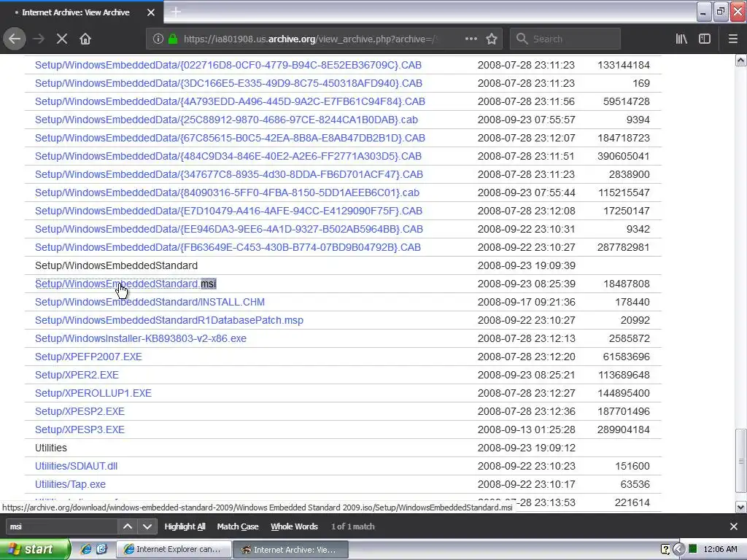Open WindowsEmbeddedStandardR1DatabasePatch.msp link
Viewport: 747px width, 560px height.
point(169,320)
